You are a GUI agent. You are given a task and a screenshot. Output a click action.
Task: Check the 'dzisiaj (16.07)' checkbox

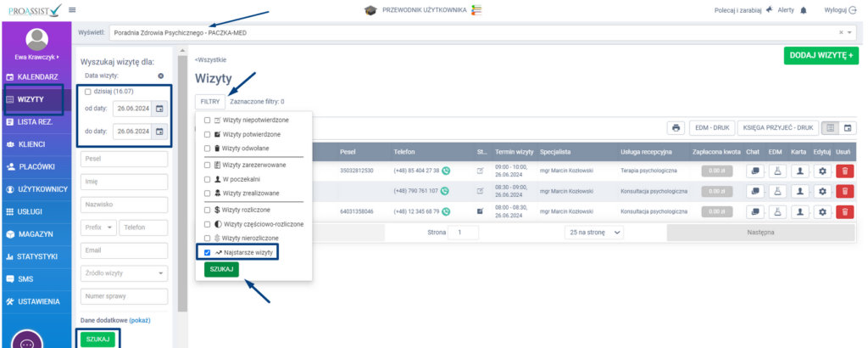click(x=87, y=91)
